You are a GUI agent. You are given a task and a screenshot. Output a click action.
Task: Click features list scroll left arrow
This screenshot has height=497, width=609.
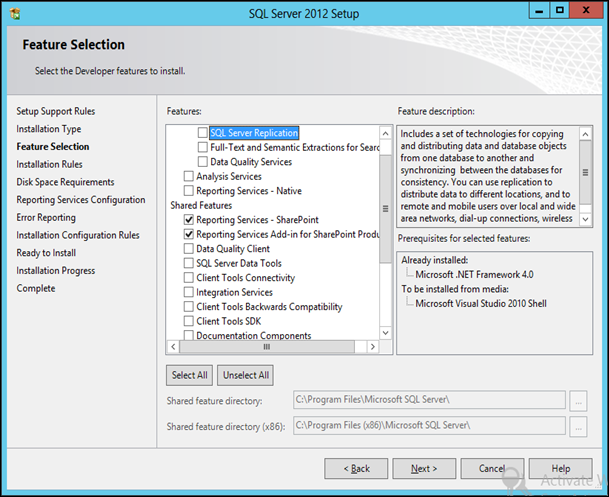(x=173, y=347)
